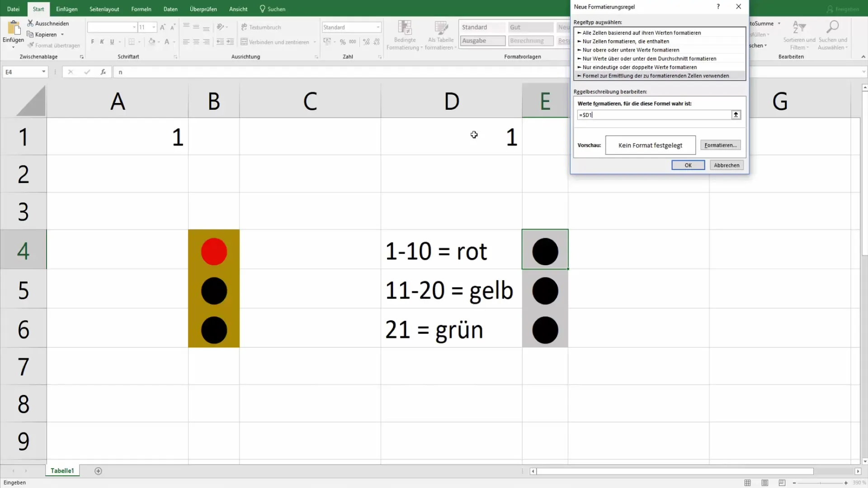Screen dimensions: 868x488
Task: Toggle center text alignment
Action: [x=196, y=42]
